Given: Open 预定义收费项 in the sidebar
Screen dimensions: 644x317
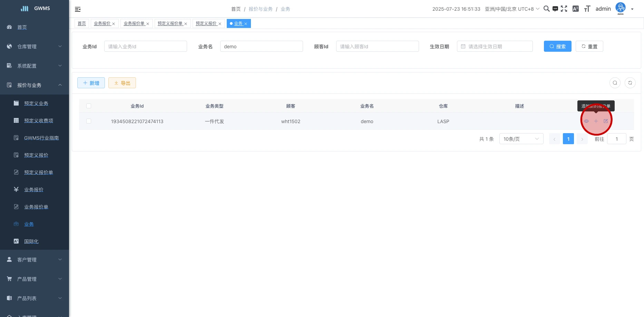Looking at the screenshot, I should [39, 121].
